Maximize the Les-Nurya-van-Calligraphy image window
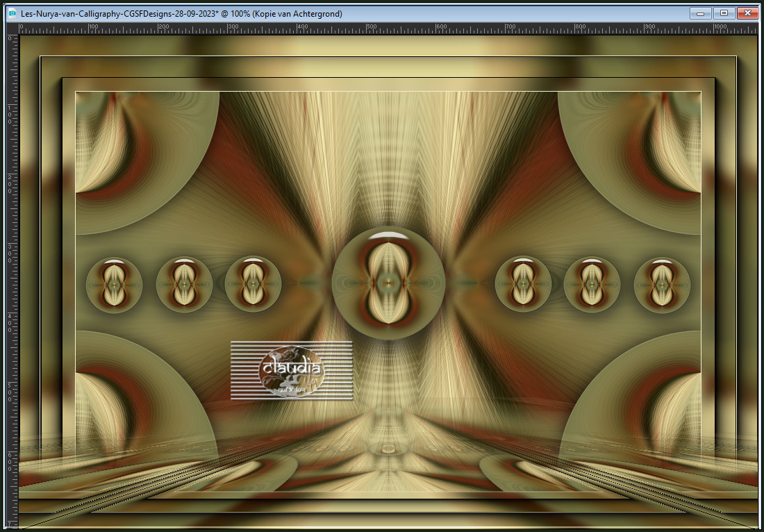 tap(724, 14)
